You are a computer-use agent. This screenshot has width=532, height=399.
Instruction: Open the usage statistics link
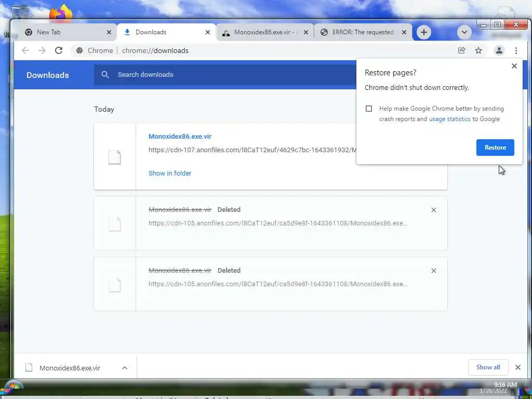[449, 119]
